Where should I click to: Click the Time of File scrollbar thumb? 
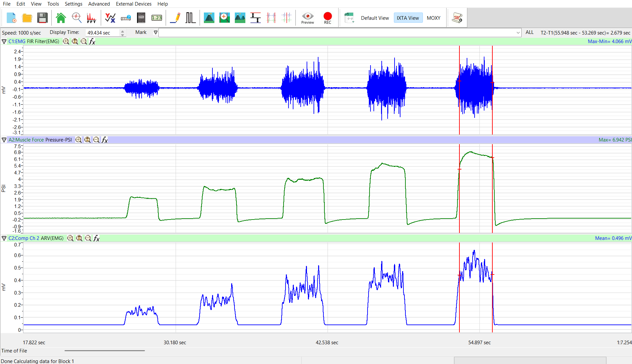pyautogui.click(x=104, y=351)
